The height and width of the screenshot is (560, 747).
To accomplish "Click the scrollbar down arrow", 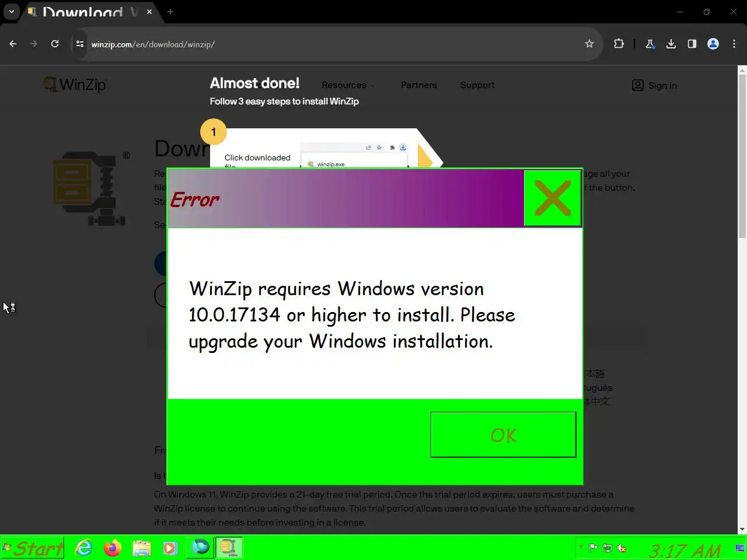I will 742,529.
